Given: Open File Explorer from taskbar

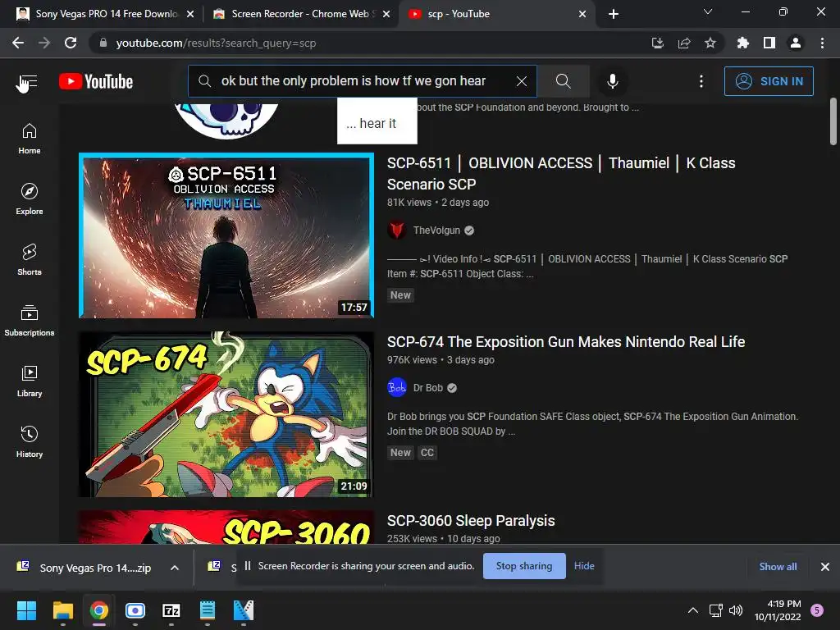Looking at the screenshot, I should (62, 610).
